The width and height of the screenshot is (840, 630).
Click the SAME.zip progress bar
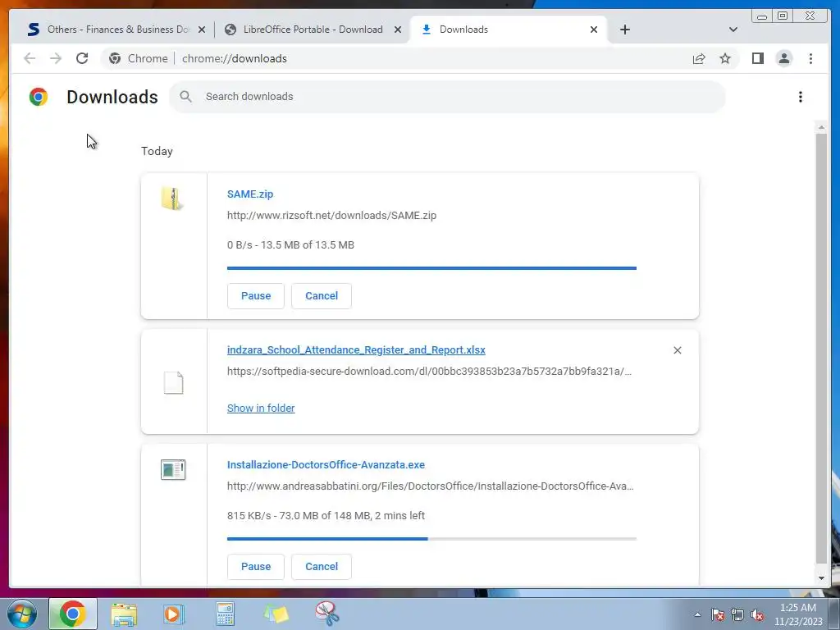click(431, 268)
